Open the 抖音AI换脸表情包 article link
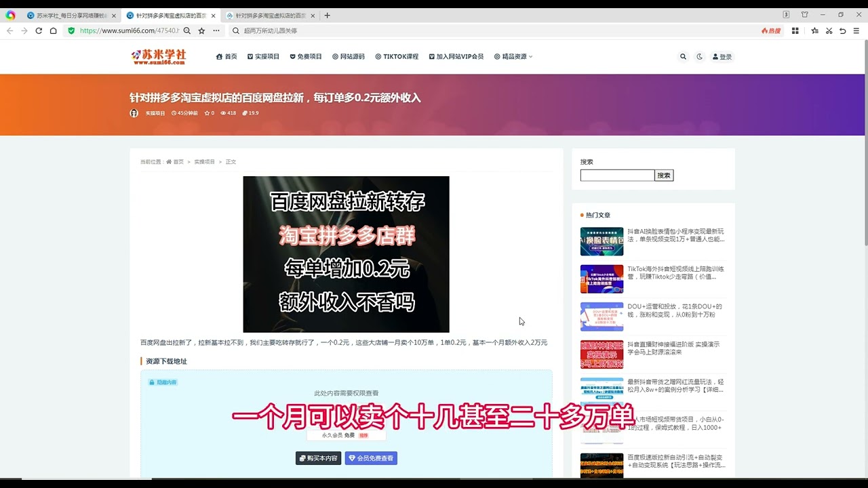The image size is (868, 488). (x=676, y=235)
